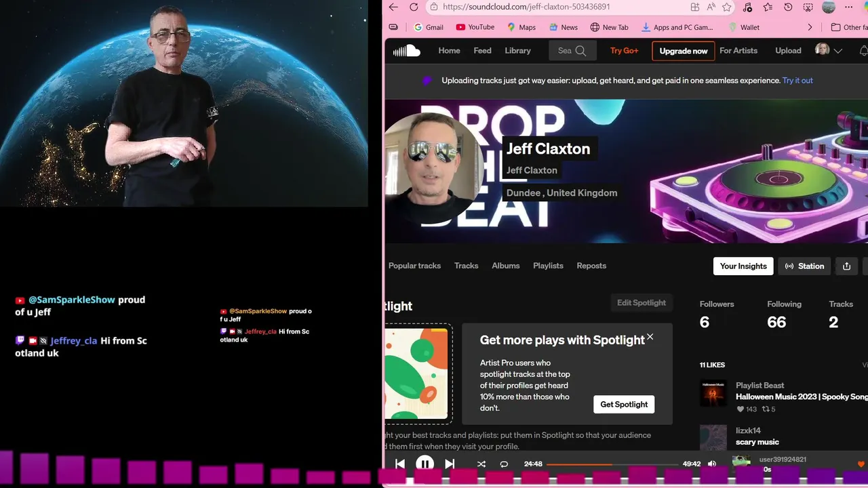
Task: View the Followers count
Action: [717, 314]
